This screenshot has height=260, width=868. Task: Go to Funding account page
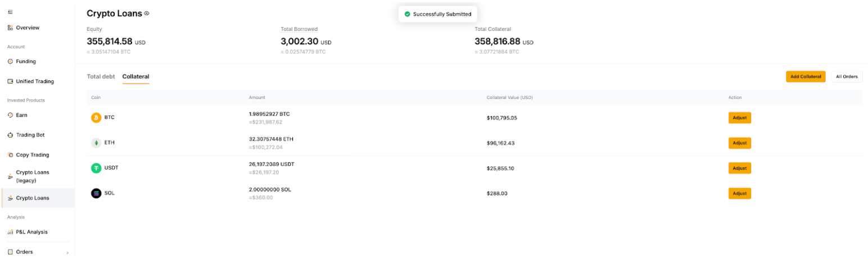pyautogui.click(x=25, y=61)
